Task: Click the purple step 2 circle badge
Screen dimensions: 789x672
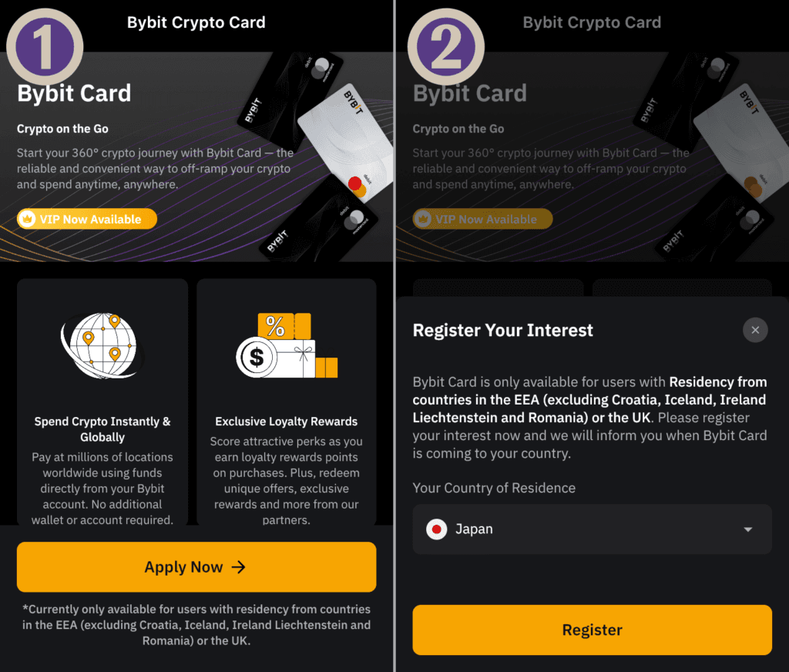Action: (446, 47)
